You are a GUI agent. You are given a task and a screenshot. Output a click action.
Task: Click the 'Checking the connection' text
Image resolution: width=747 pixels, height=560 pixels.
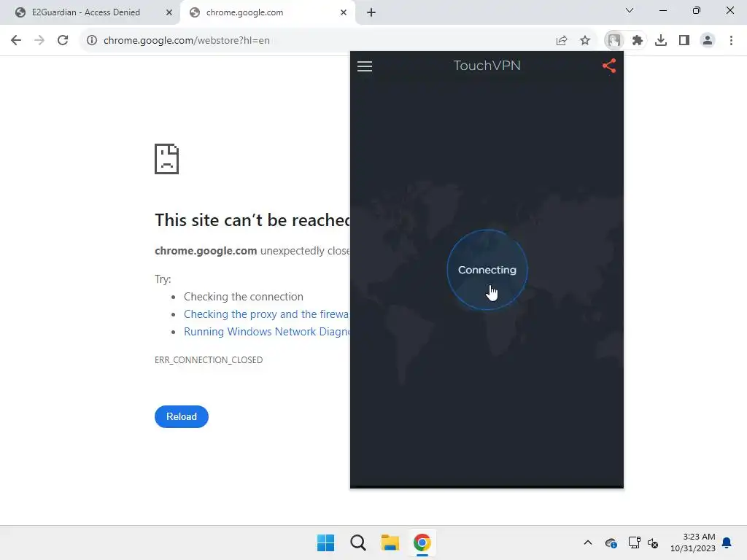click(244, 297)
